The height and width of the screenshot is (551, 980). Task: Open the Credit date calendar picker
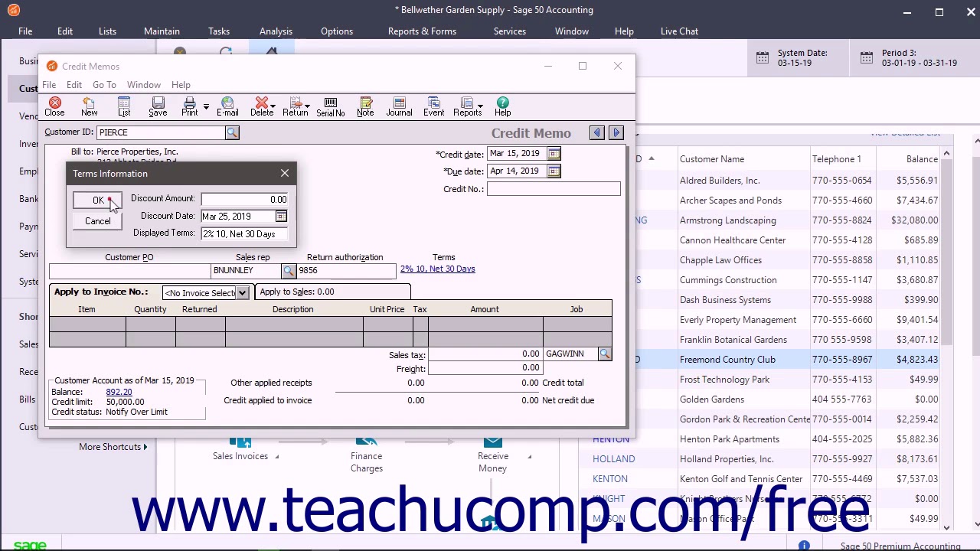554,154
